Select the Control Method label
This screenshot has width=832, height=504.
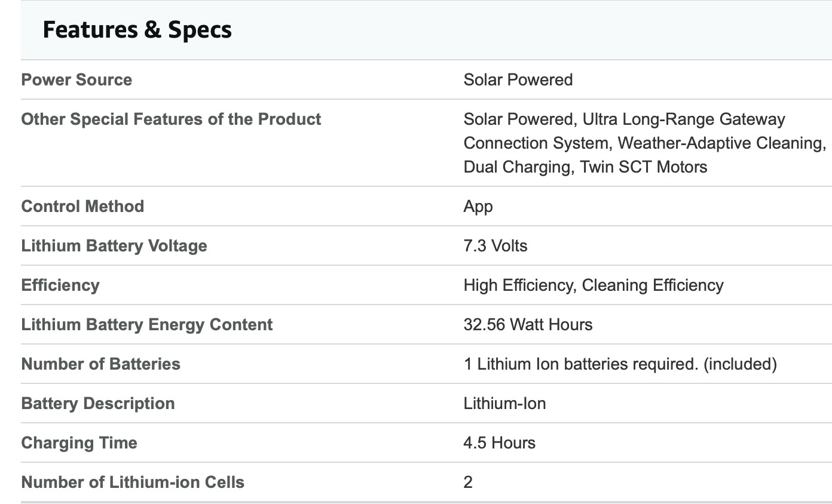click(82, 206)
